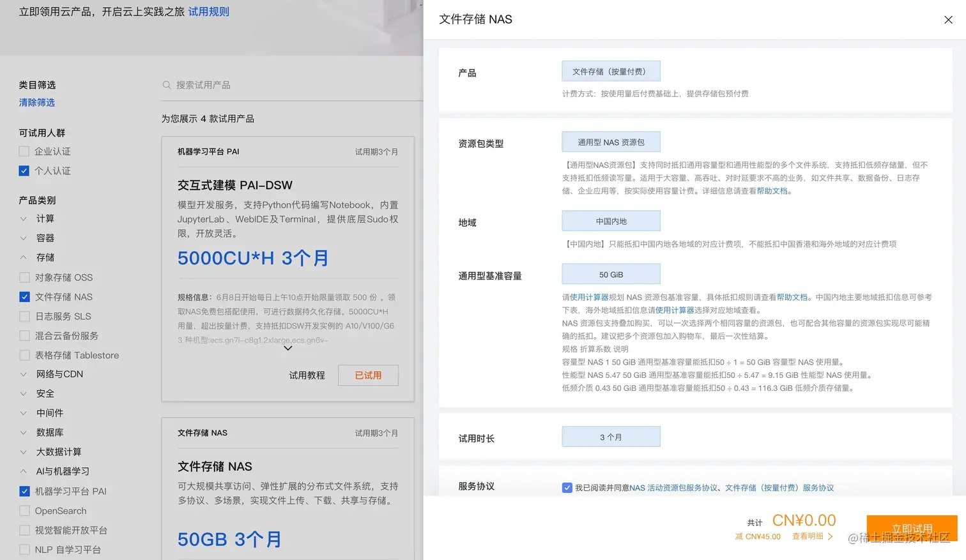Viewport: 966px width, 560px height.
Task: Close the 文件存储 NAS dialog
Action: point(948,20)
